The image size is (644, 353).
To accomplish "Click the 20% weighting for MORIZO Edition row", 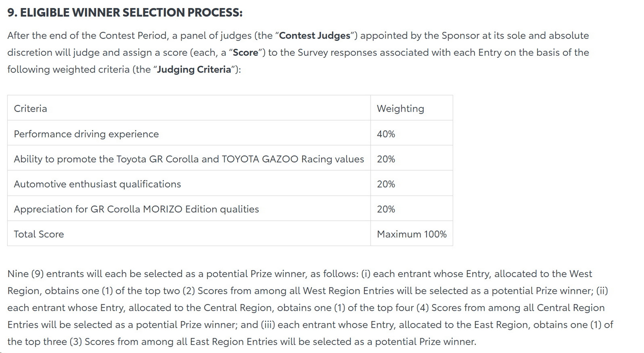I will pyautogui.click(x=386, y=209).
